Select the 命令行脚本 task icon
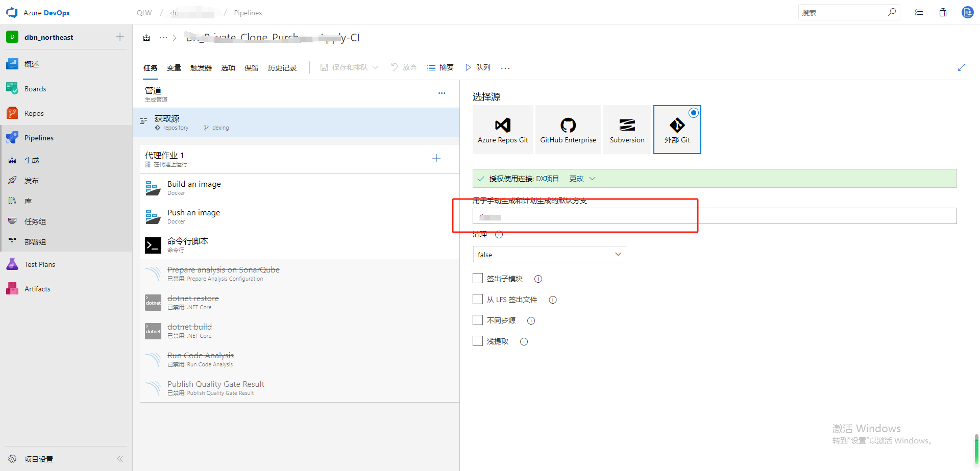 tap(153, 245)
